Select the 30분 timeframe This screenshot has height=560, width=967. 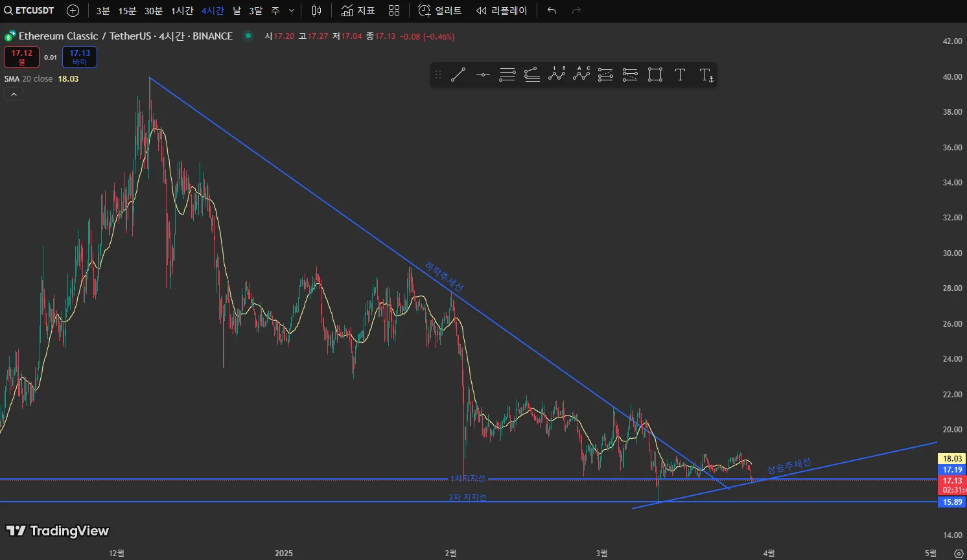tap(154, 10)
